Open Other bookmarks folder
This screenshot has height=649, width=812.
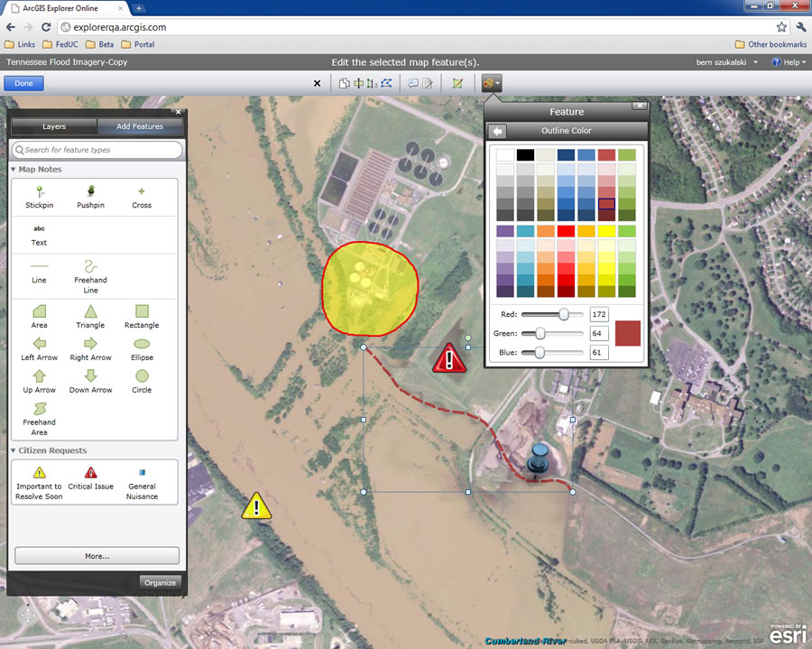point(770,44)
